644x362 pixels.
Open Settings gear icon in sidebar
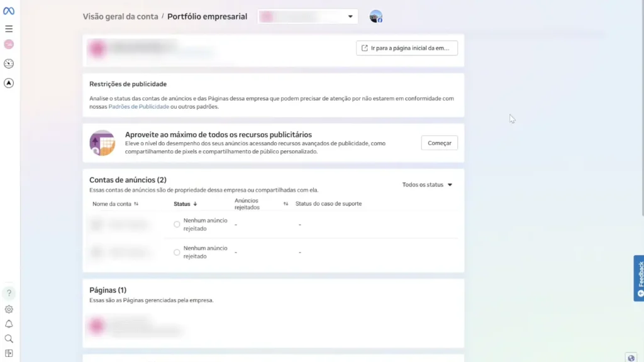tap(9, 309)
